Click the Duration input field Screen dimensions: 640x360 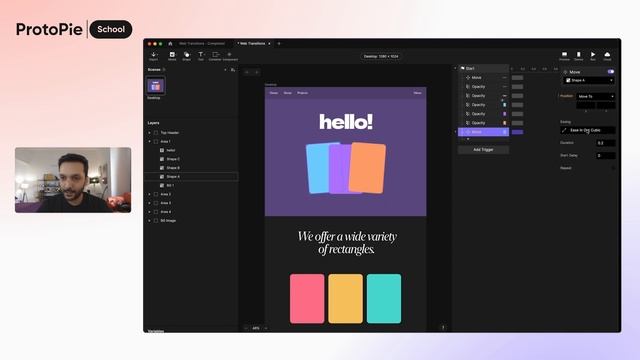(606, 143)
